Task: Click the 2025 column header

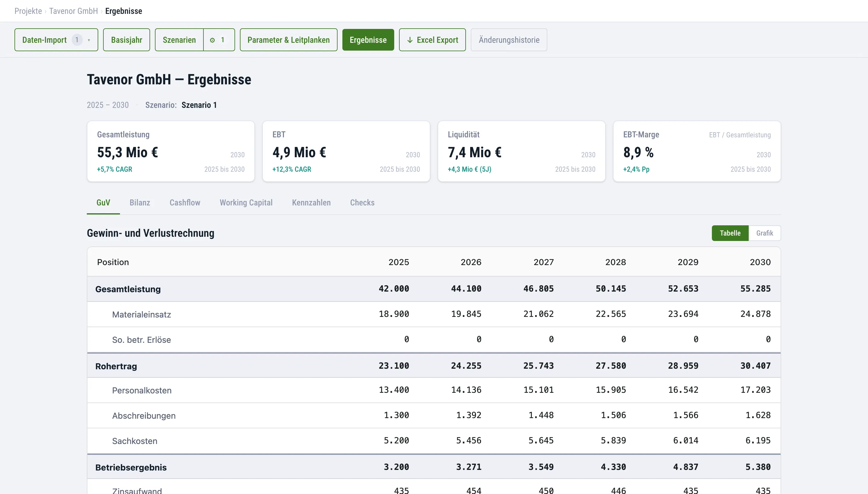Action: coord(399,262)
